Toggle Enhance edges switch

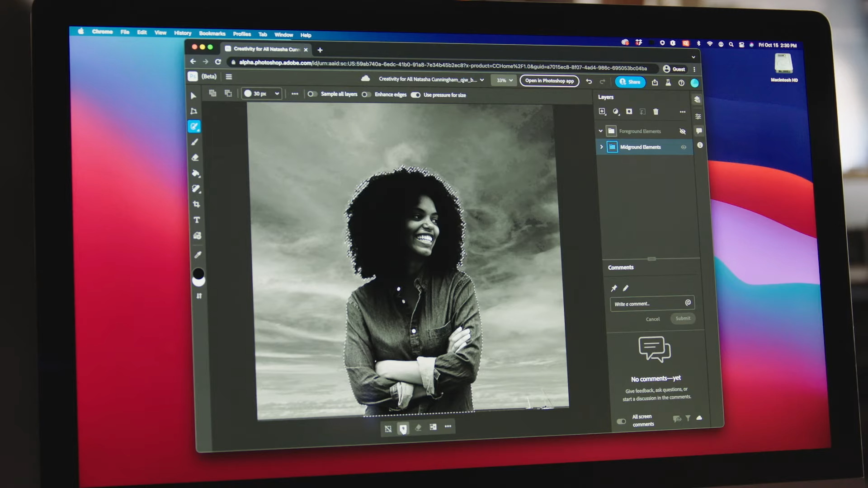(x=366, y=94)
